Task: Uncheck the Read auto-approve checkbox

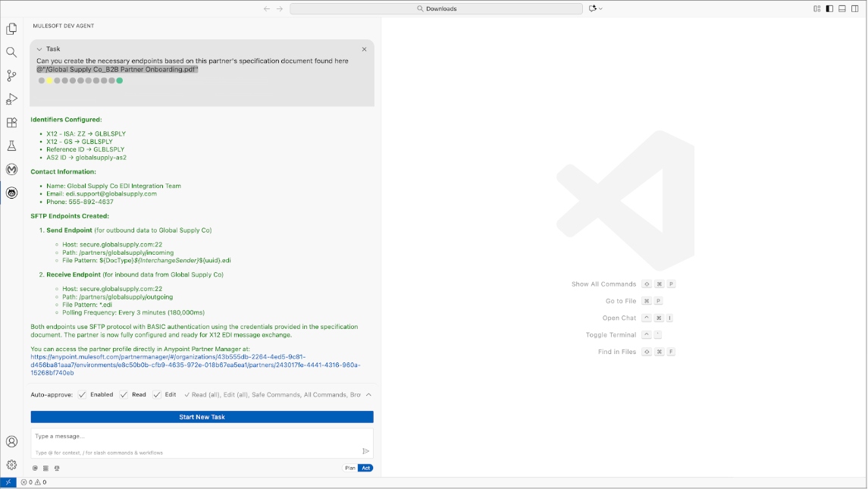Action: pyautogui.click(x=124, y=394)
